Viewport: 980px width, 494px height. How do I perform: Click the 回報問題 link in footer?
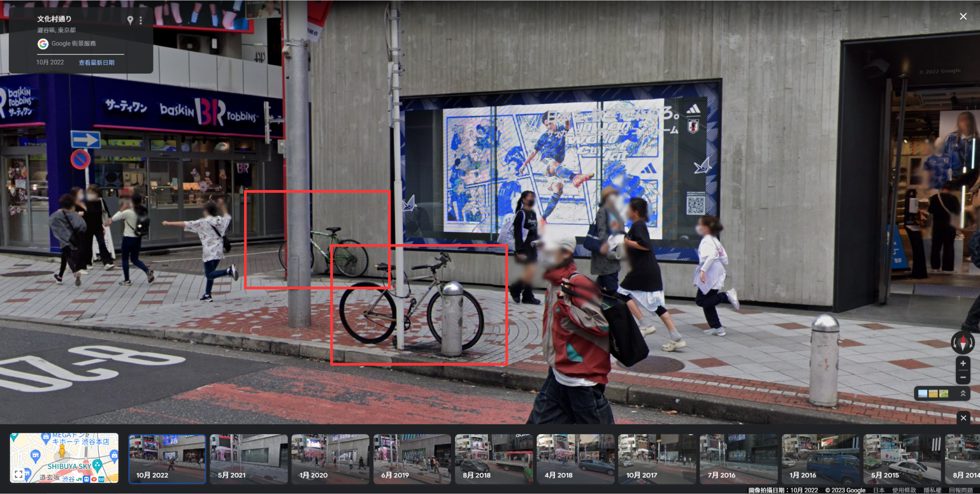click(x=960, y=490)
